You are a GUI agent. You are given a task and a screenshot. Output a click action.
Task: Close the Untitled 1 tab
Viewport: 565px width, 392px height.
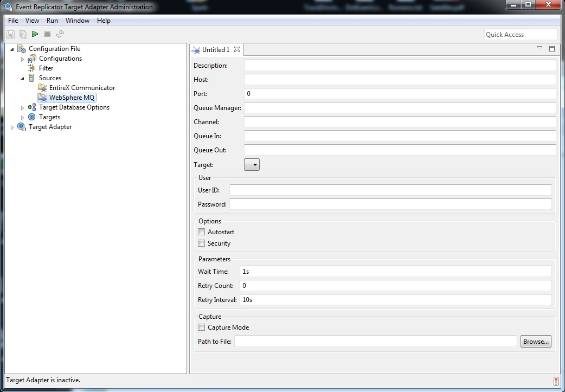tap(237, 49)
